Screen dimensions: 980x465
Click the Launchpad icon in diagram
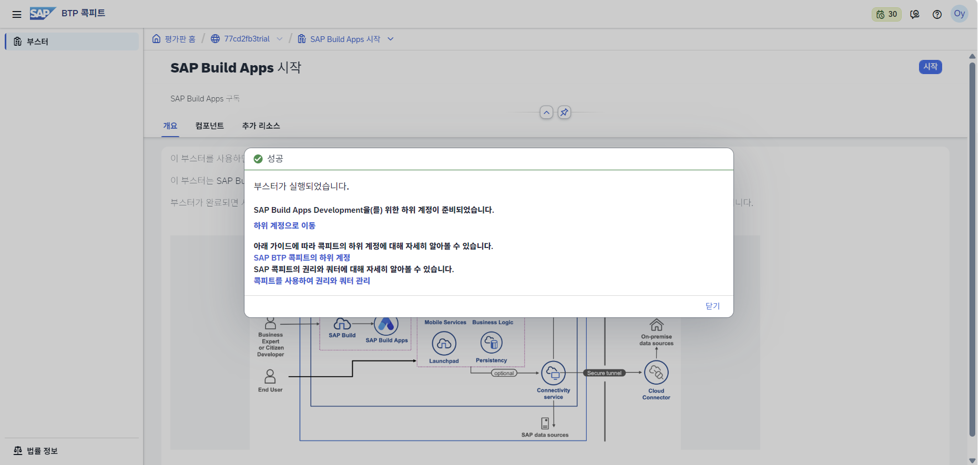tap(444, 344)
